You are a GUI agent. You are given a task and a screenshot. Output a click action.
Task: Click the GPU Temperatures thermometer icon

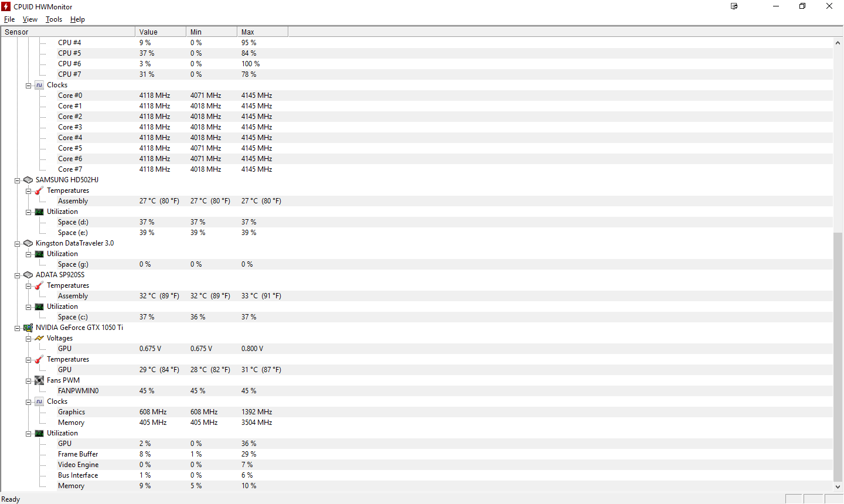click(39, 359)
